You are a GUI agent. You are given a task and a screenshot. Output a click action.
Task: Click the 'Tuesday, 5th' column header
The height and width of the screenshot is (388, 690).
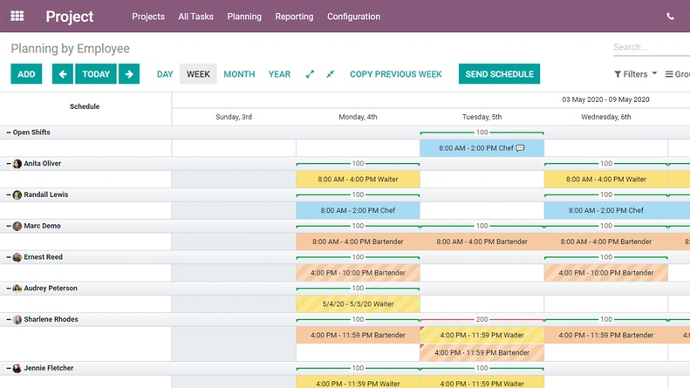coord(482,117)
